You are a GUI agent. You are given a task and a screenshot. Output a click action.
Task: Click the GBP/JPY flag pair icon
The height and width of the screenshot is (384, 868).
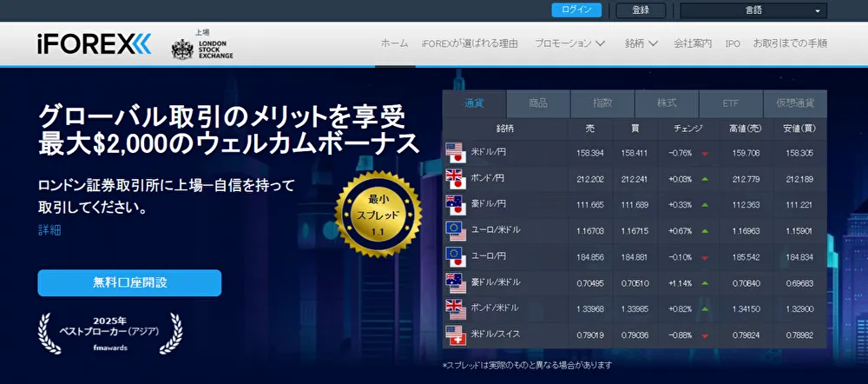[x=457, y=179]
